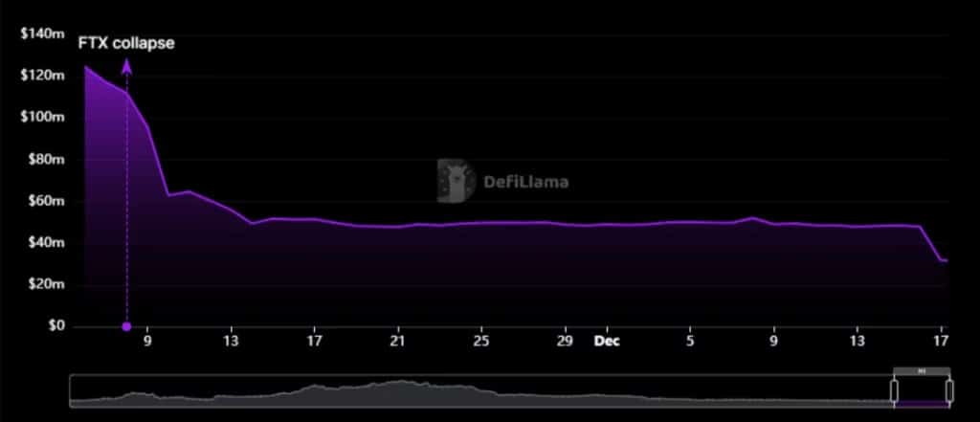Click the $120m y-axis label

(x=42, y=76)
